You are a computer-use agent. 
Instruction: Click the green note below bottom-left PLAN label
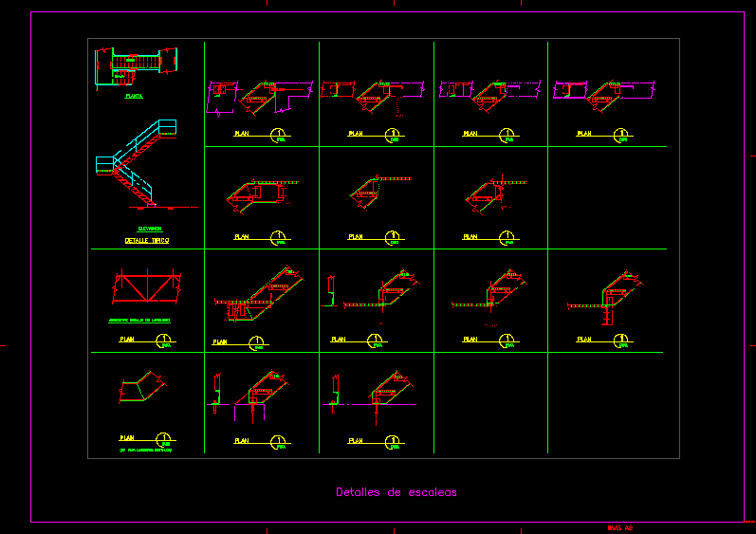tap(146, 451)
